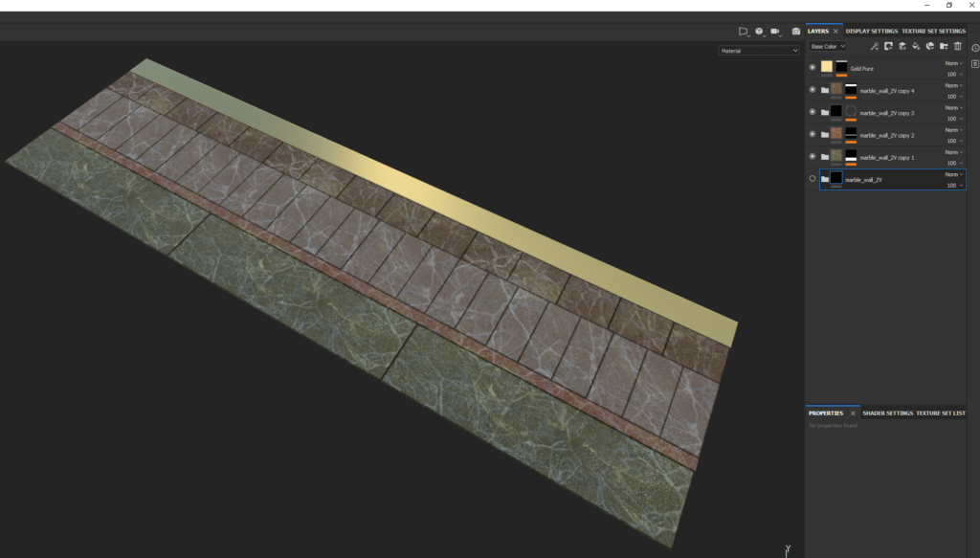This screenshot has height=558, width=980.
Task: Open the Material viewport mode dropdown
Action: point(760,51)
